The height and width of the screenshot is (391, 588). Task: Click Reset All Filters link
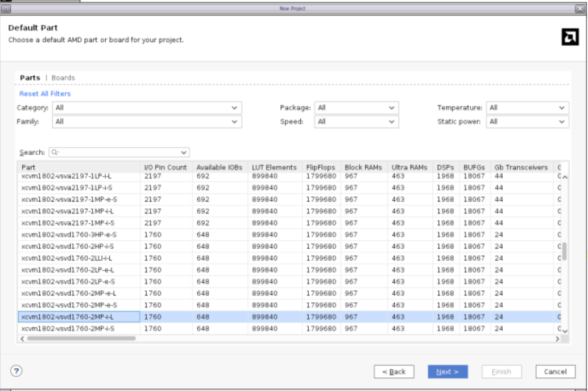click(45, 93)
